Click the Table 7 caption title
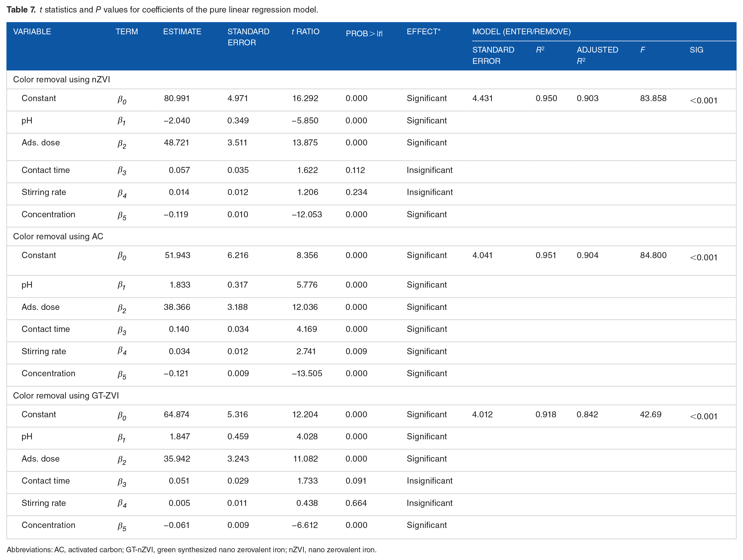 162,10
